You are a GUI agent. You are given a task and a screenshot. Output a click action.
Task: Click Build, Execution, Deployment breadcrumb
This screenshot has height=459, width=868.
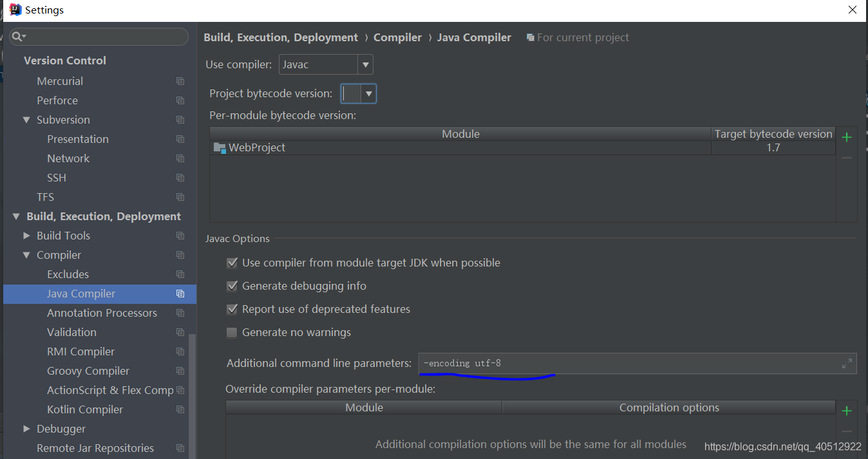click(281, 37)
